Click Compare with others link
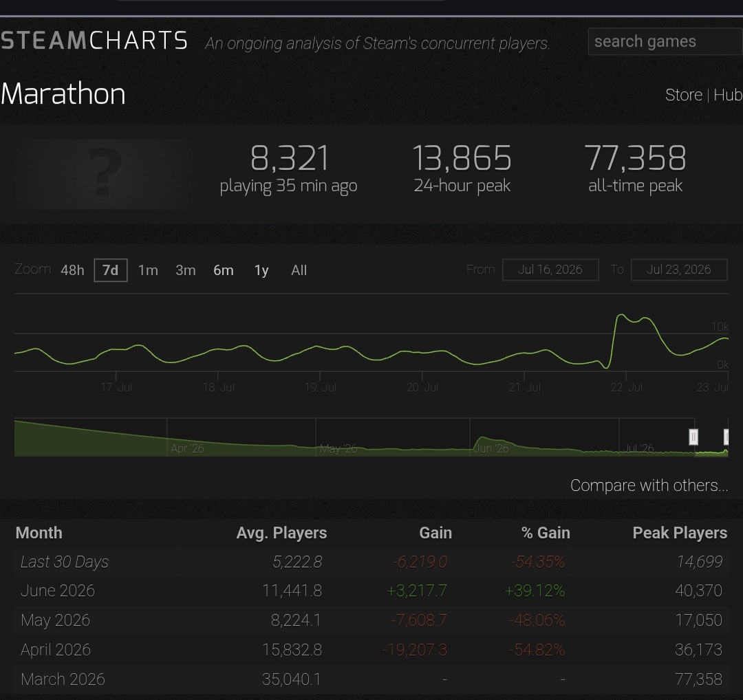Viewport: 743px width, 700px height. (649, 485)
